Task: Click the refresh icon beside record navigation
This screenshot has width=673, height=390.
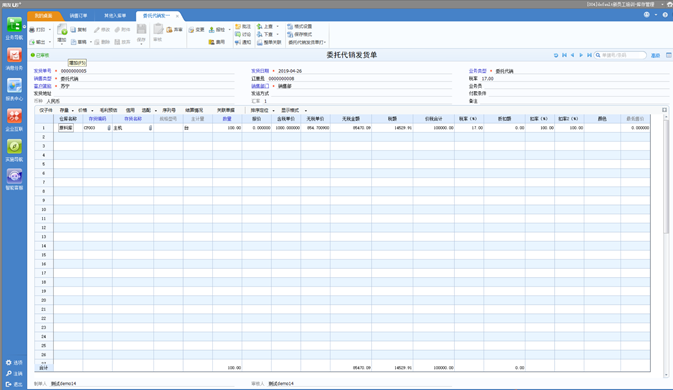Action: [x=556, y=55]
